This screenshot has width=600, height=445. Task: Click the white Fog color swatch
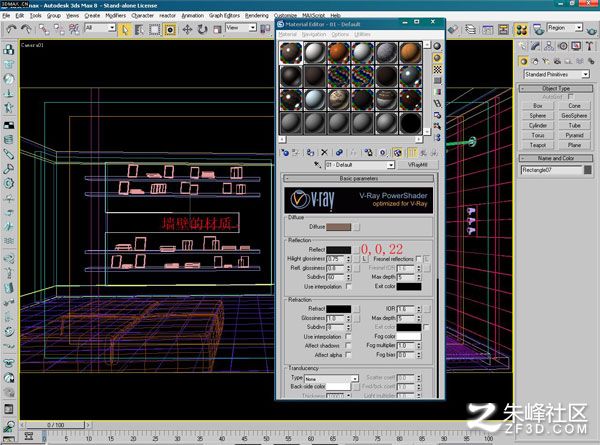tap(409, 336)
